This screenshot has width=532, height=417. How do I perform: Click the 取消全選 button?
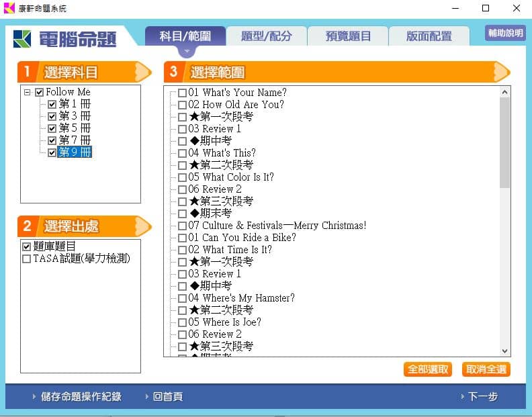pyautogui.click(x=486, y=369)
